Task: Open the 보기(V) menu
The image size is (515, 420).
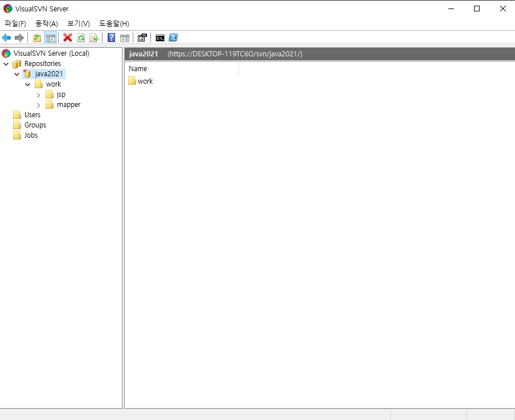Action: pos(79,24)
